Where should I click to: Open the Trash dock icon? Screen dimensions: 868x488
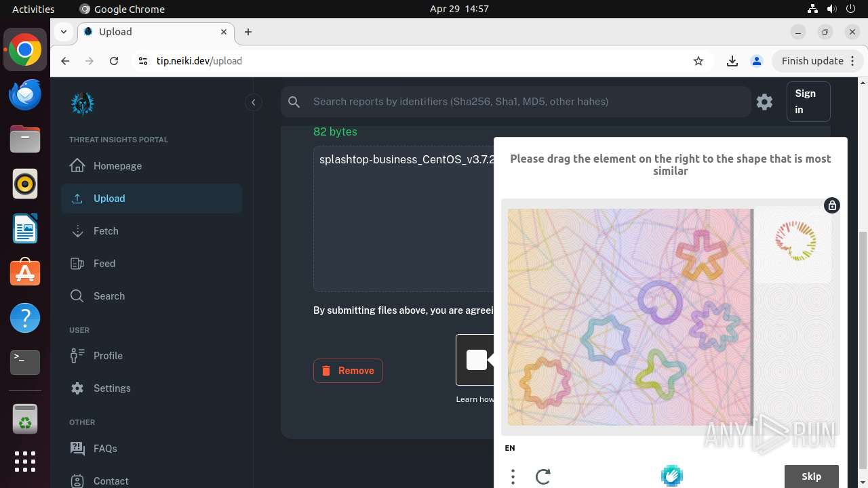tap(25, 418)
